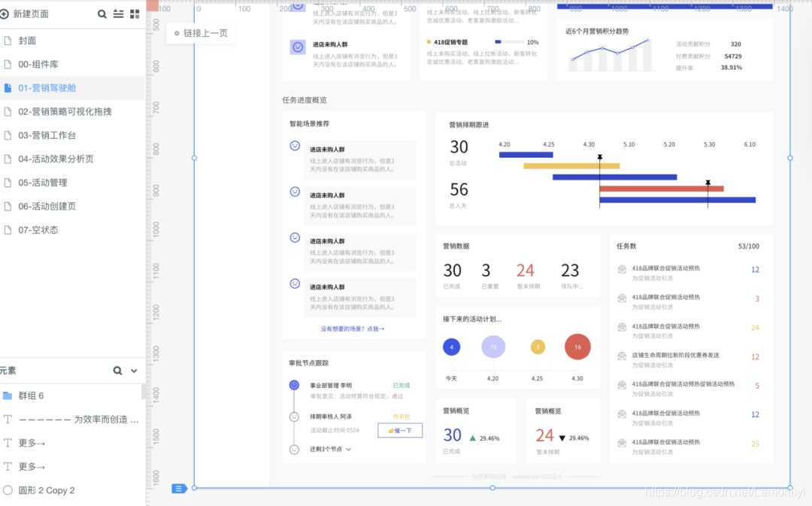Click the 38.91% value in points trend card

click(732, 68)
